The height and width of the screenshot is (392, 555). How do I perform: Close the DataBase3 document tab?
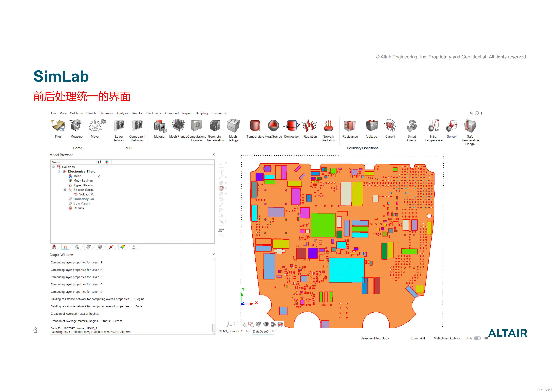pyautogui.click(x=273, y=331)
